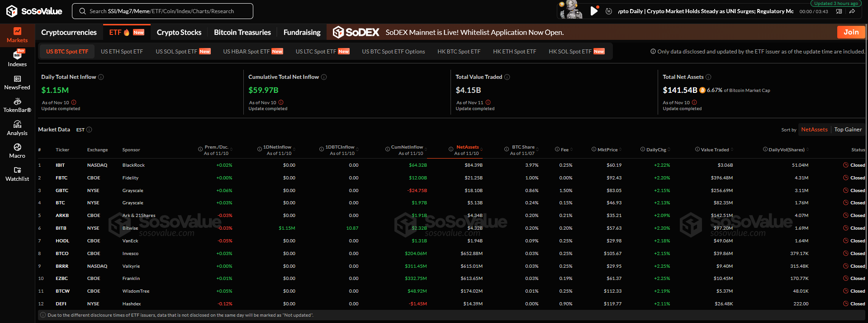Focus the search input field
This screenshot has height=323, width=868.
point(162,11)
